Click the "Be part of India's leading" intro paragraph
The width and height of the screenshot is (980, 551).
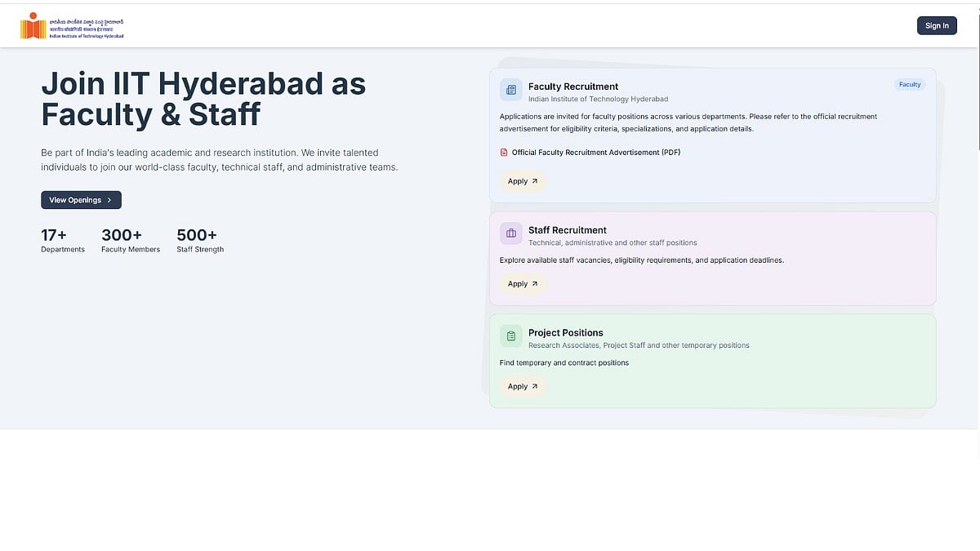tap(220, 160)
